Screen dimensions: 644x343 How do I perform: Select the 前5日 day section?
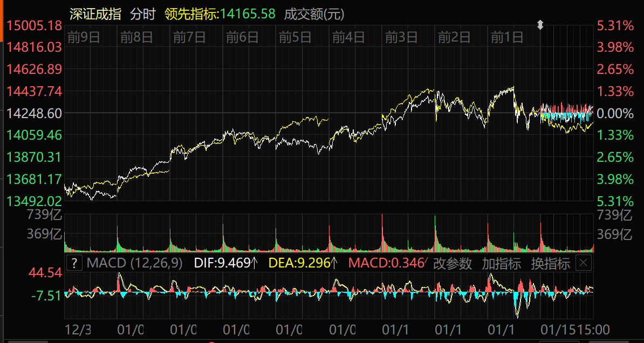[x=296, y=37]
